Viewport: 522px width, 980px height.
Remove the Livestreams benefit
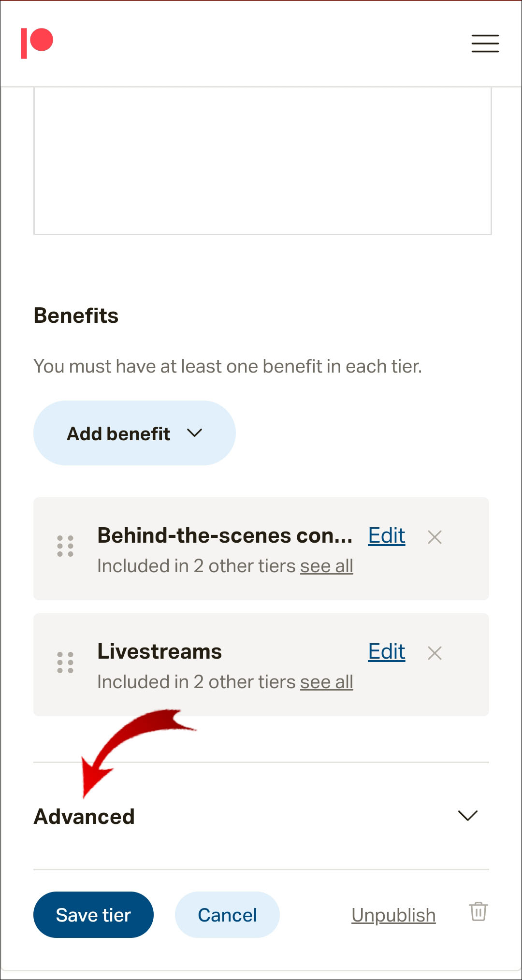click(x=435, y=653)
